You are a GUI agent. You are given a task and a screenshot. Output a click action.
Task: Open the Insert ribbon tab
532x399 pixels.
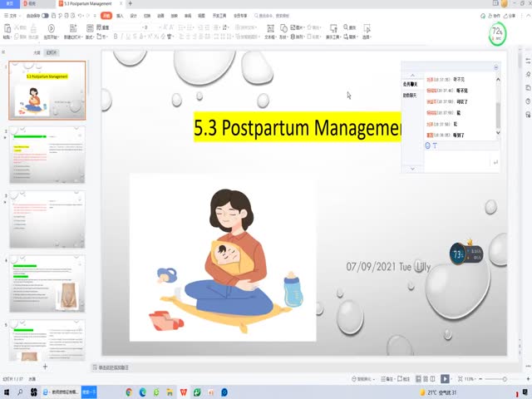(x=120, y=16)
